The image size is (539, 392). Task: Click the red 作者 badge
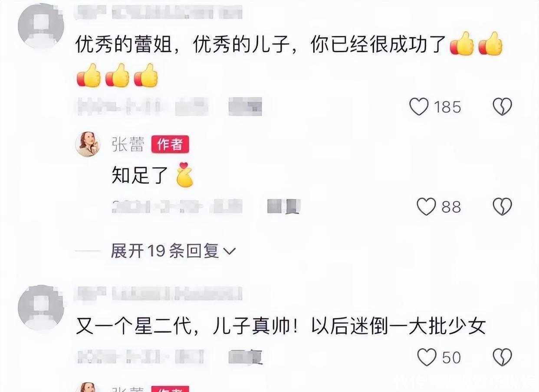tap(170, 145)
